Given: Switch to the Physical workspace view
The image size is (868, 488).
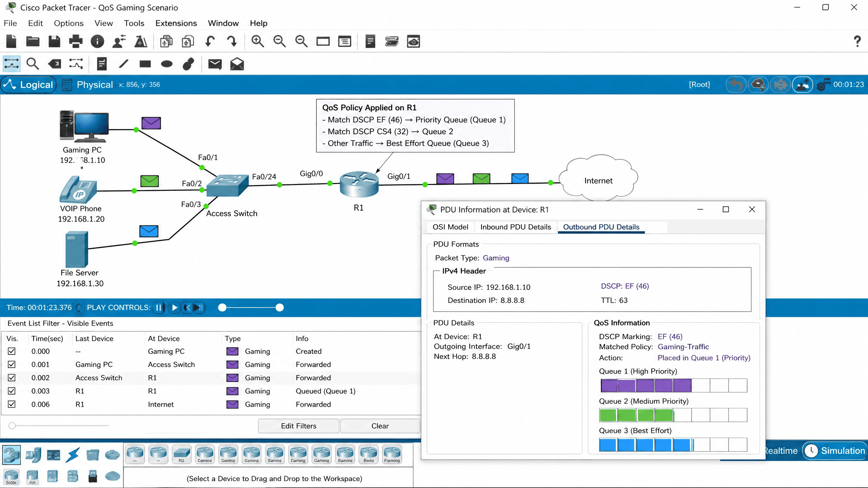Looking at the screenshot, I should [x=88, y=84].
